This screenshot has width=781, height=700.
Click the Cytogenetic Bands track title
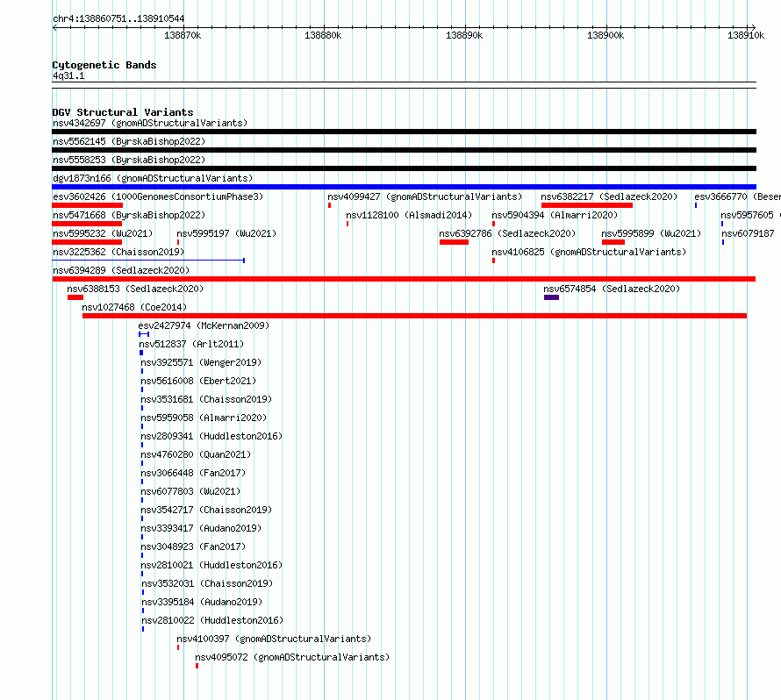(104, 65)
